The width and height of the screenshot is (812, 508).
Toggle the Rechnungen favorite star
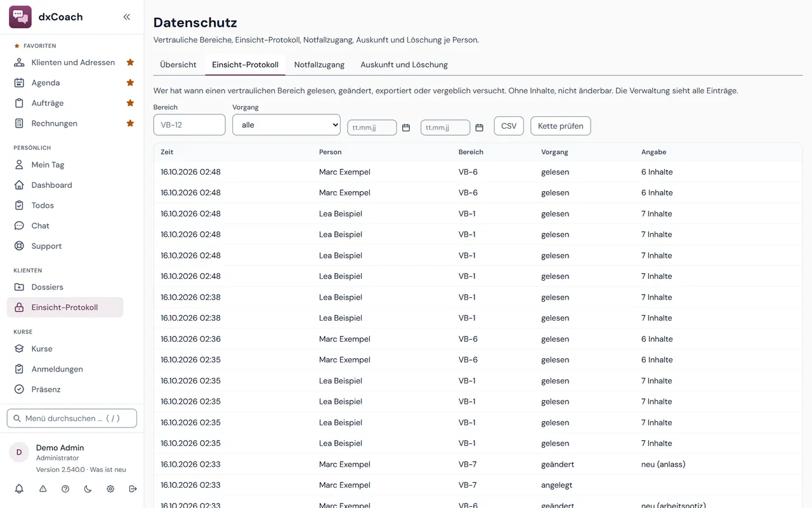pos(130,123)
